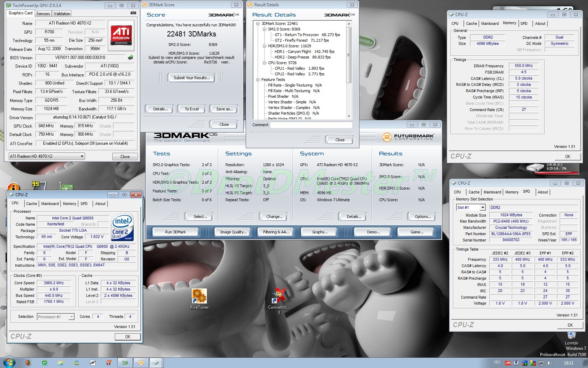Switch to the Sensors tab in GPU-Z
This screenshot has width=588, height=368.
pos(43,14)
